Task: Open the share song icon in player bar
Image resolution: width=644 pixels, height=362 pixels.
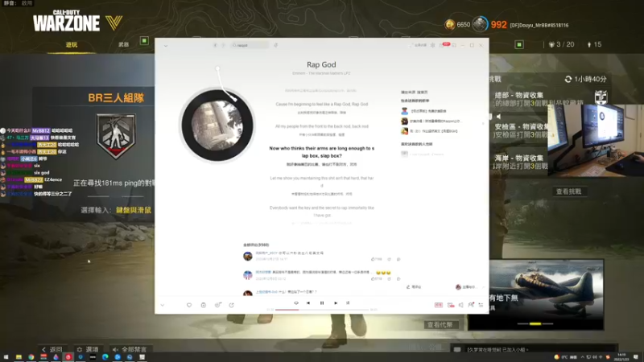Action: click(x=232, y=305)
